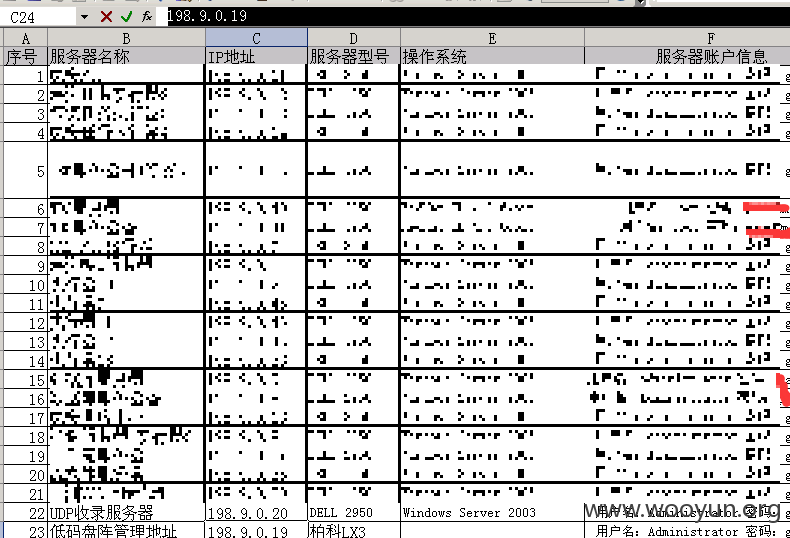Select the IP地址 header cell
This screenshot has height=538, width=790.
tap(256, 56)
